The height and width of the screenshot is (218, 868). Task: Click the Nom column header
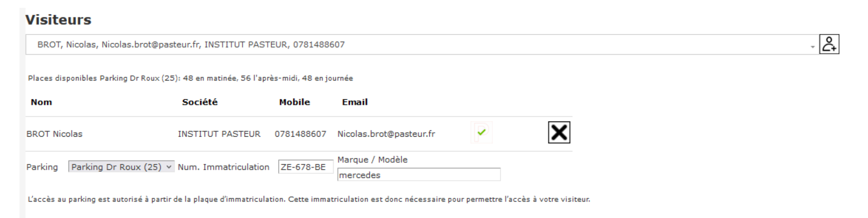(x=41, y=102)
